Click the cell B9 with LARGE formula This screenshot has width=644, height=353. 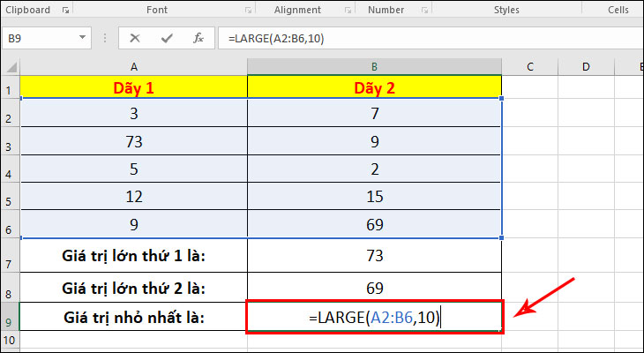(375, 317)
